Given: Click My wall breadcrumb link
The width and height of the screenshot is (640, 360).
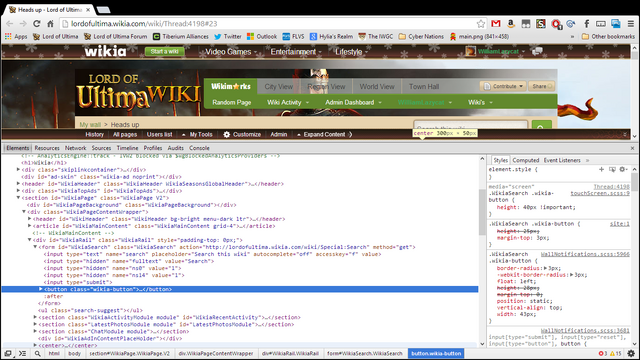Looking at the screenshot, I should [x=90, y=124].
